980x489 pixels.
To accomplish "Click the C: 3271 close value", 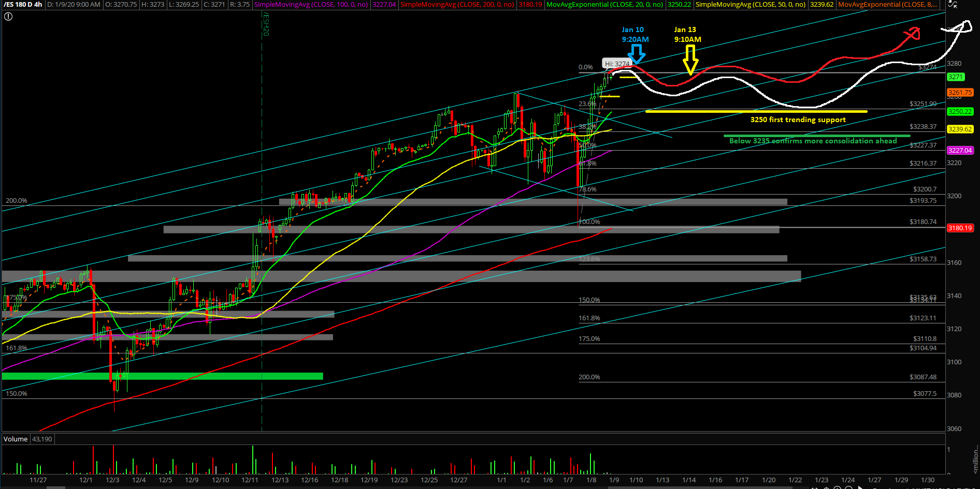I will pyautogui.click(x=214, y=5).
